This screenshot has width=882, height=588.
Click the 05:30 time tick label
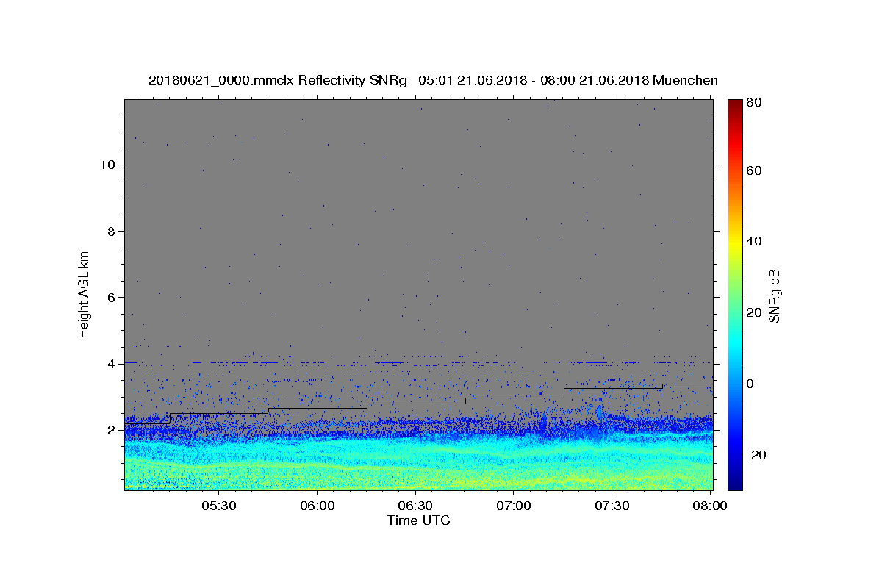219,506
